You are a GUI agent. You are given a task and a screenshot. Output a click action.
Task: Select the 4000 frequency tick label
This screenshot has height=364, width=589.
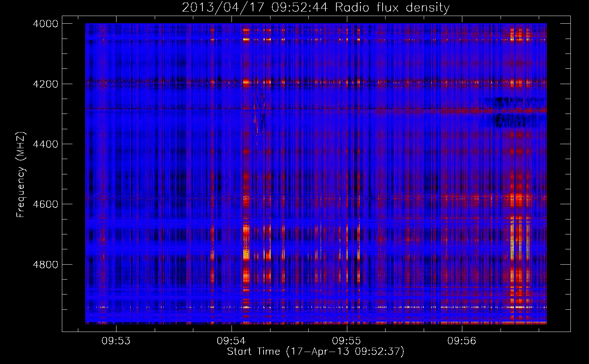pos(46,24)
